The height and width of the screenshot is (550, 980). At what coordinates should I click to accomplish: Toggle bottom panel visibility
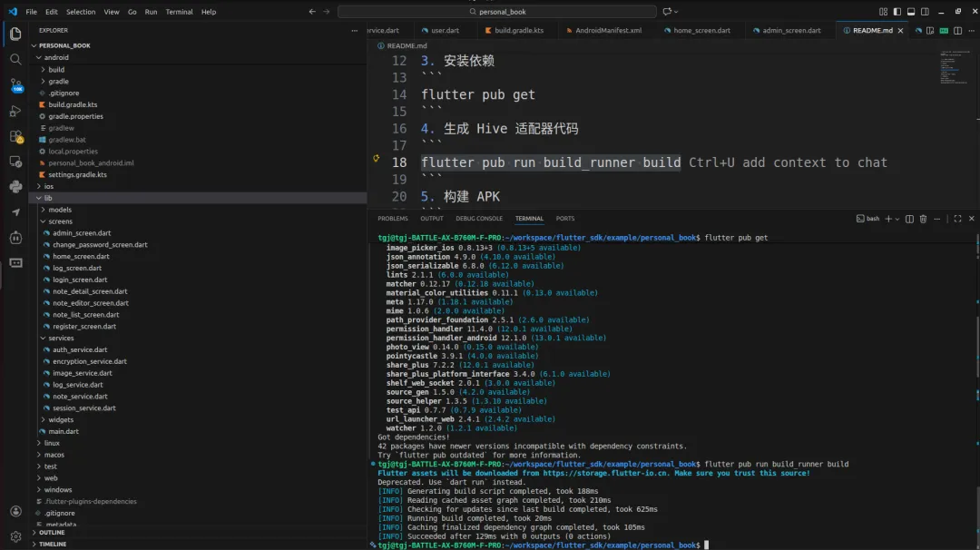click(x=911, y=11)
